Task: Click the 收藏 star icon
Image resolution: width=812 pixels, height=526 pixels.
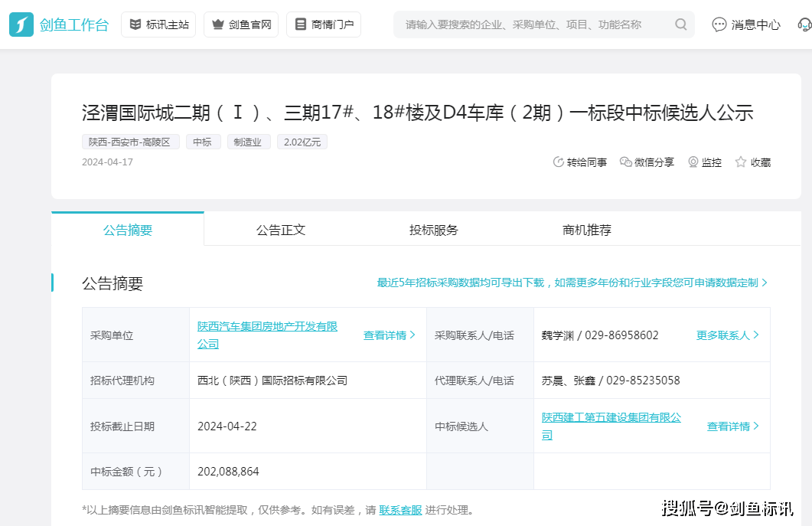Action: click(741, 162)
